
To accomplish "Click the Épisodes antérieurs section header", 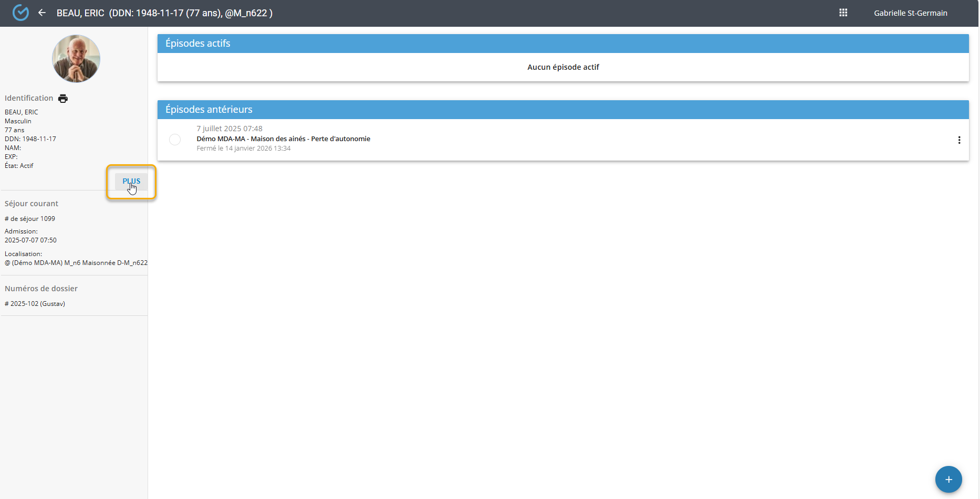I will (x=209, y=110).
